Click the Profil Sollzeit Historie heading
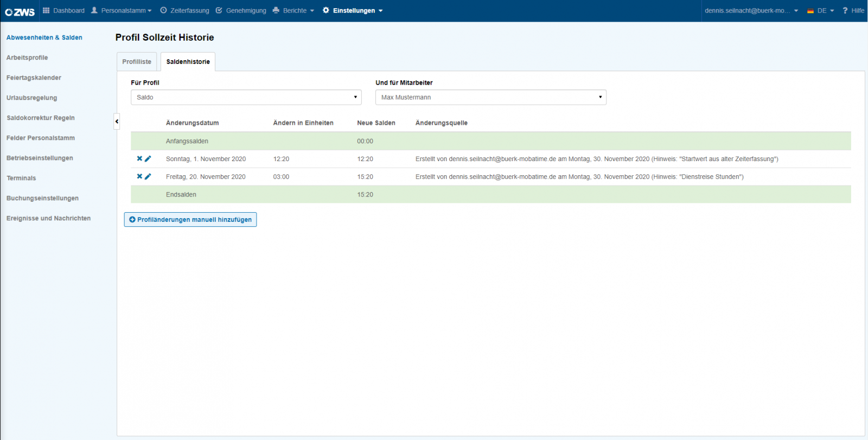 pos(164,37)
